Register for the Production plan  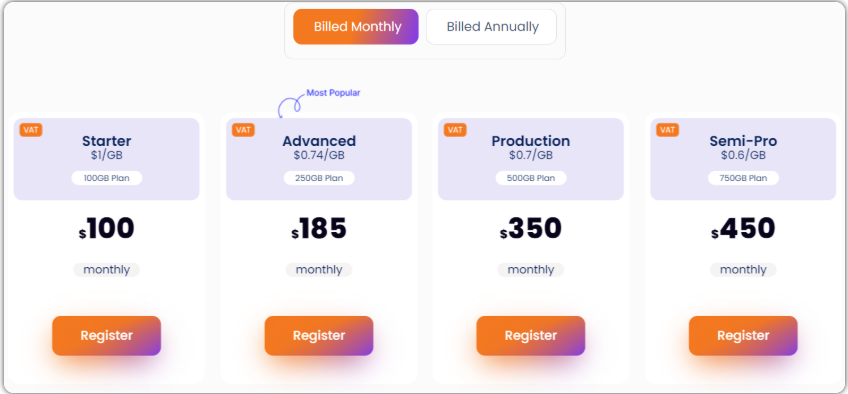(x=531, y=336)
